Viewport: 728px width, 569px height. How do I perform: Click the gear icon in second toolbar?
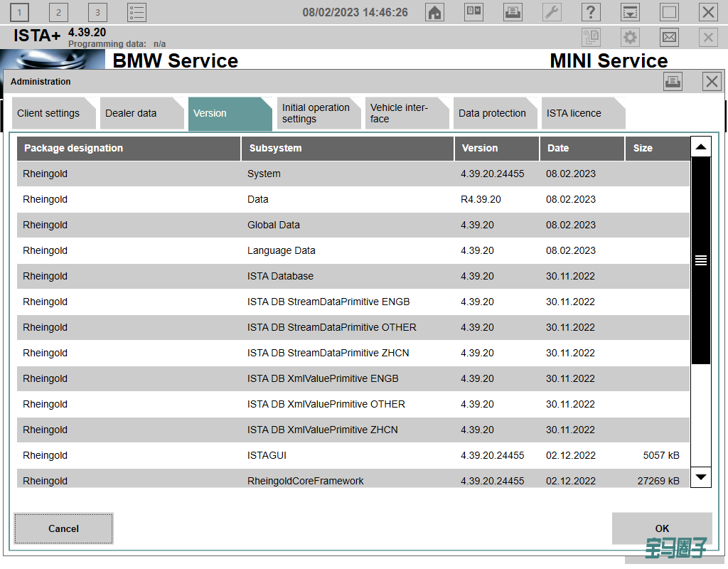click(630, 38)
